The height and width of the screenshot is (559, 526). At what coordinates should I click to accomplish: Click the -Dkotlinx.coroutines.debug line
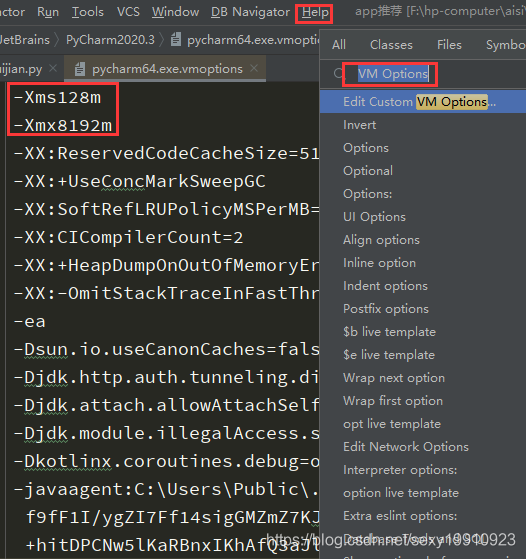click(166, 461)
